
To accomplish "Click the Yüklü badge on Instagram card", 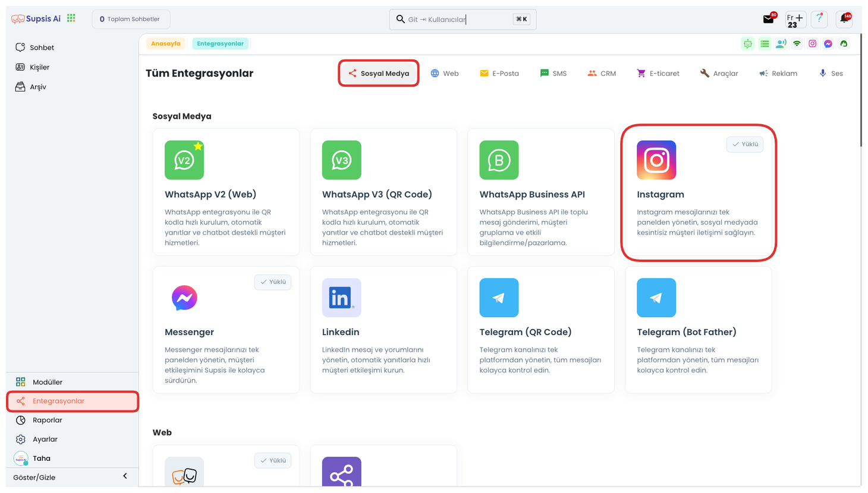I will click(x=745, y=144).
